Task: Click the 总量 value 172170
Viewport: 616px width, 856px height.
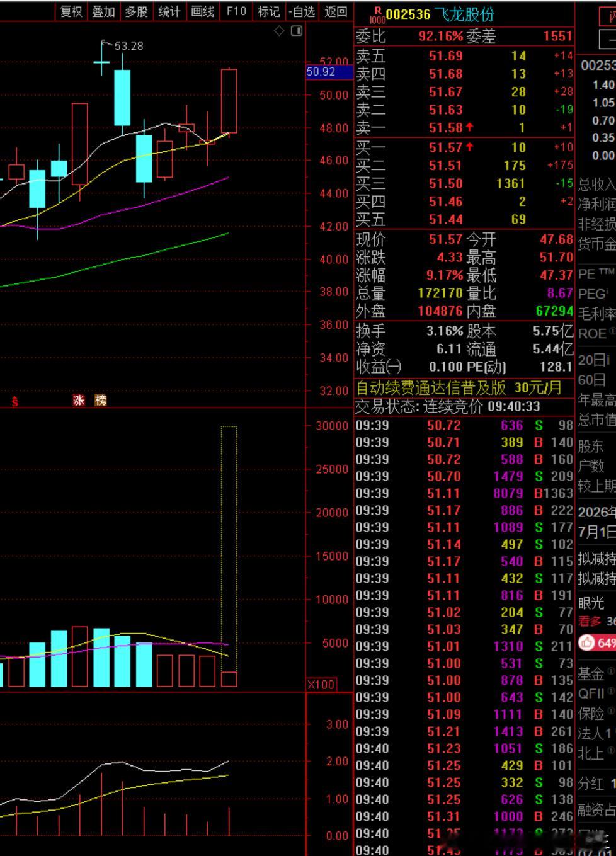Action: pyautogui.click(x=441, y=293)
